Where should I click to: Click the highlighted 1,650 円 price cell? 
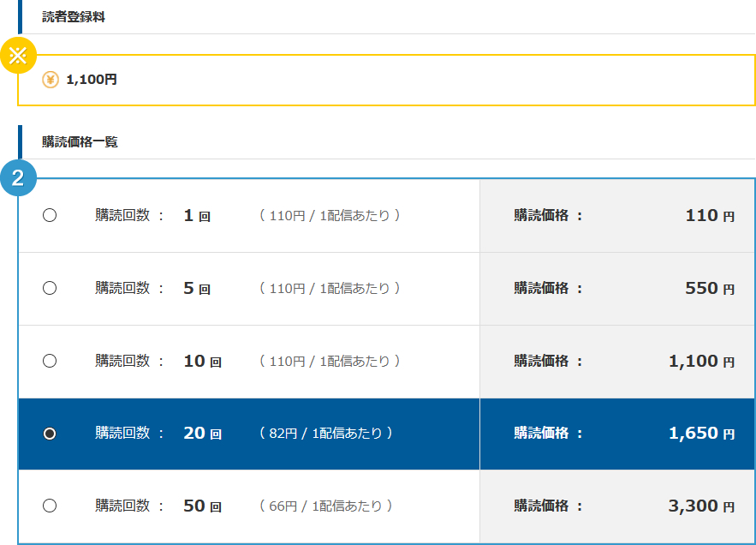coord(616,434)
